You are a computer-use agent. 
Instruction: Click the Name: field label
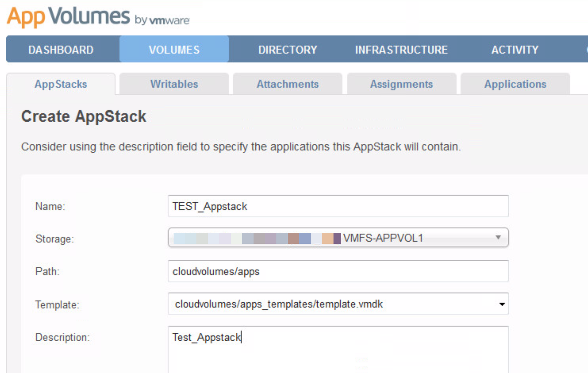50,206
